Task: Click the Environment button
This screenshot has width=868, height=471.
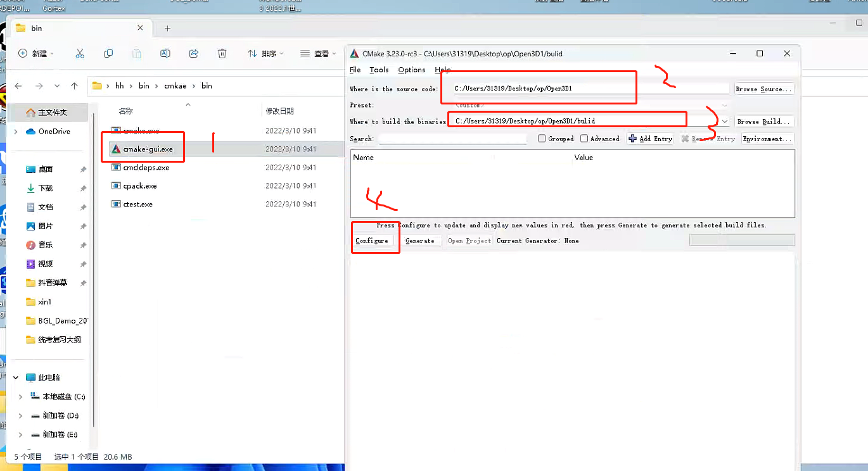Action: 767,139
